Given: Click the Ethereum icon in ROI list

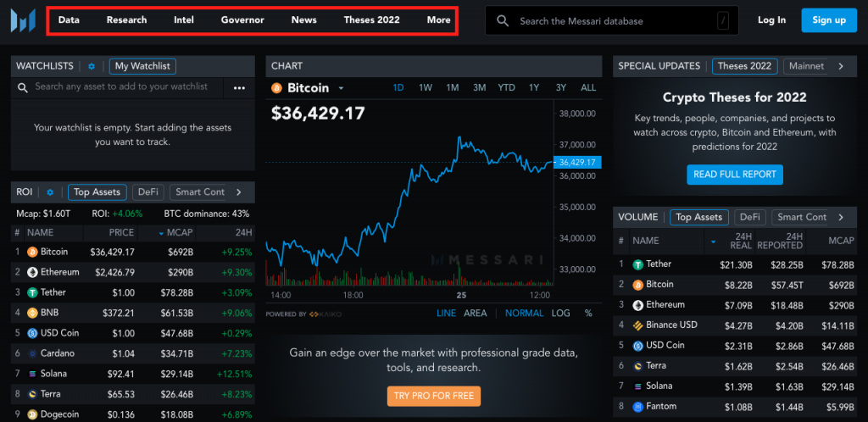Looking at the screenshot, I should tap(32, 272).
